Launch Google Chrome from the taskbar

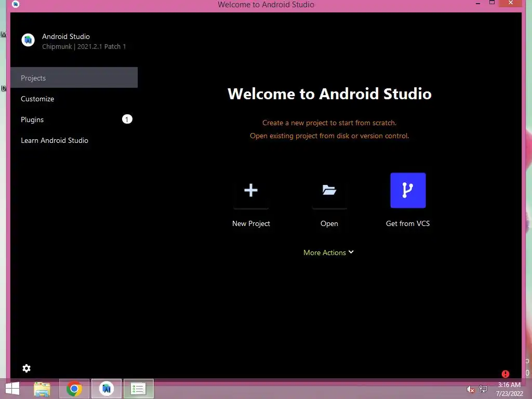tap(74, 389)
